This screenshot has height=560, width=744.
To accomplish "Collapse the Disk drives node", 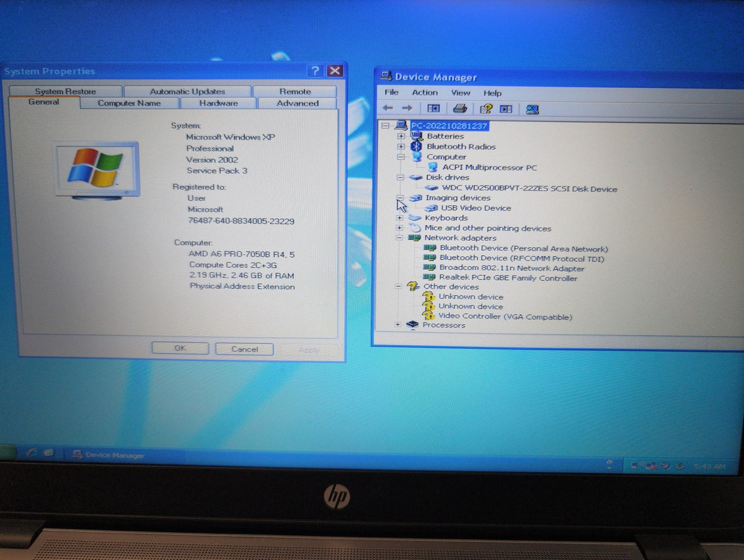I will (401, 178).
